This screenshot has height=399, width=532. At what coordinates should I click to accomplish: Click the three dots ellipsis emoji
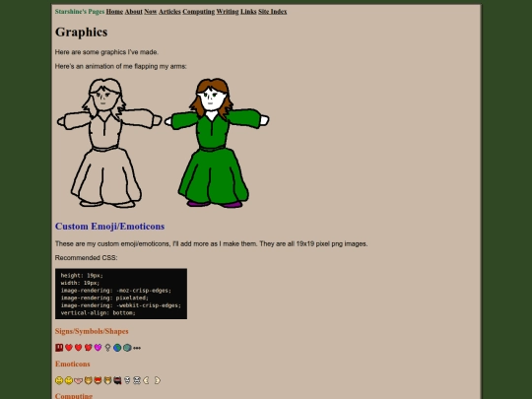(137, 348)
